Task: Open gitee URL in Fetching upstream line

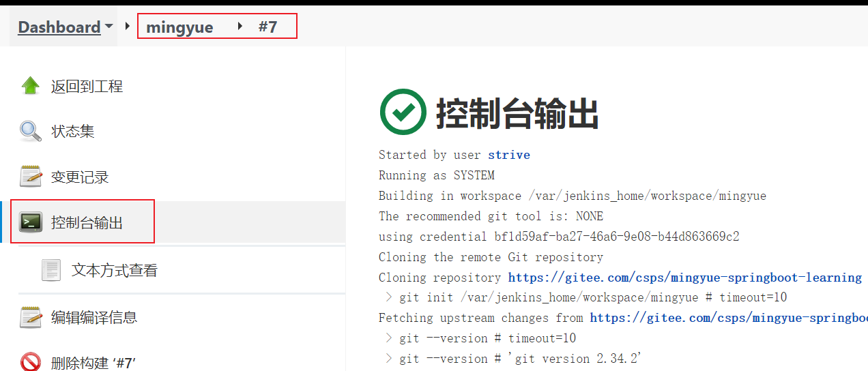Action: (x=729, y=318)
